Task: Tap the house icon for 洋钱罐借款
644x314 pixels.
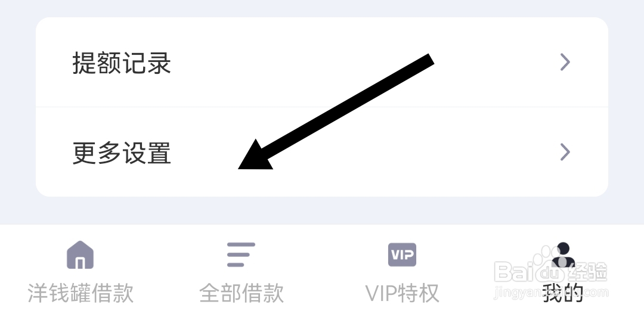Action: point(80,254)
